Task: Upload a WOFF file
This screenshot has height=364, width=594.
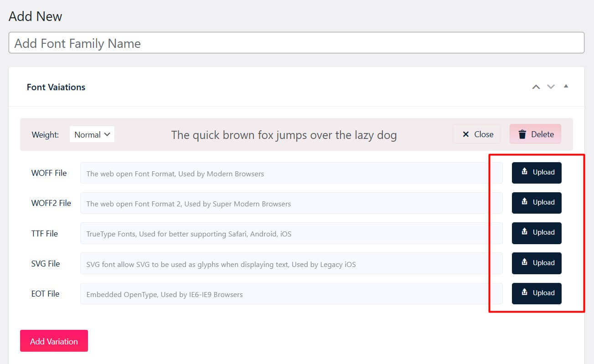Action: (537, 173)
